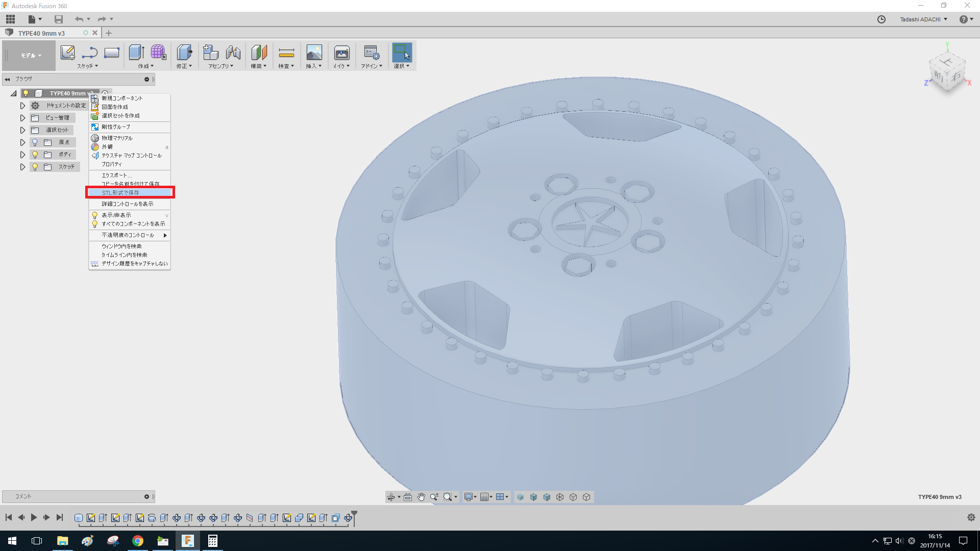Toggle visibility bulb of 原点 folder
980x551 pixels.
[35, 142]
